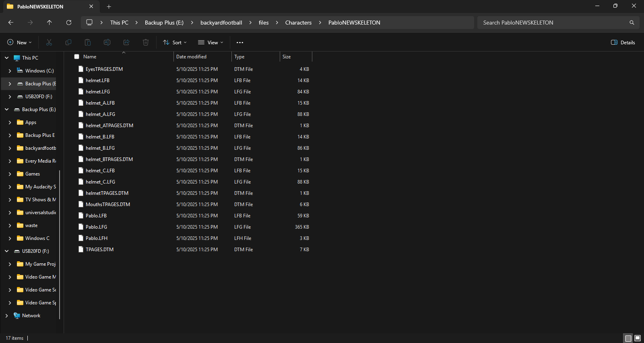Click the helmet.LFB file icon
The width and height of the screenshot is (644, 343).
pos(81,80)
